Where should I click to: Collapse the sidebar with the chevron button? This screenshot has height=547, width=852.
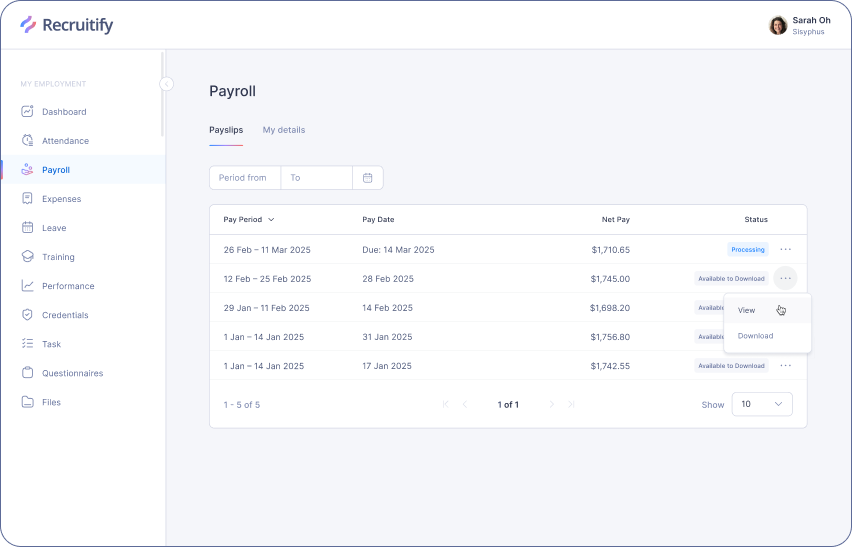(167, 84)
